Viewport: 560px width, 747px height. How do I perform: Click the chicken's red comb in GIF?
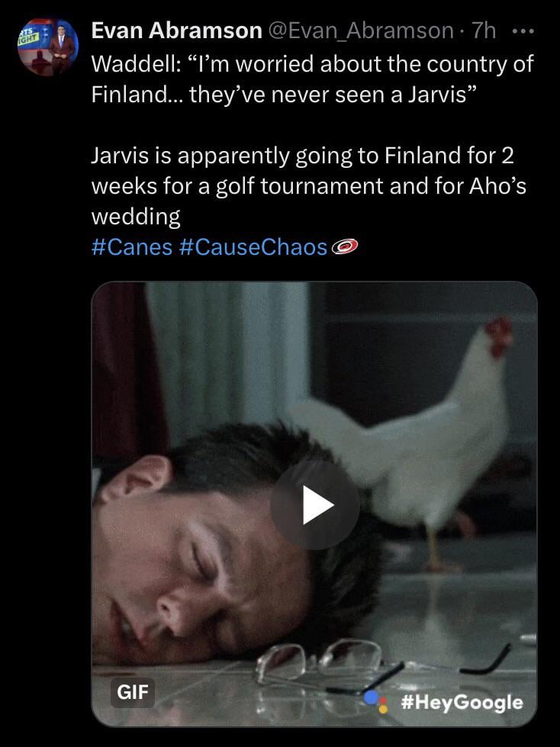click(x=499, y=335)
